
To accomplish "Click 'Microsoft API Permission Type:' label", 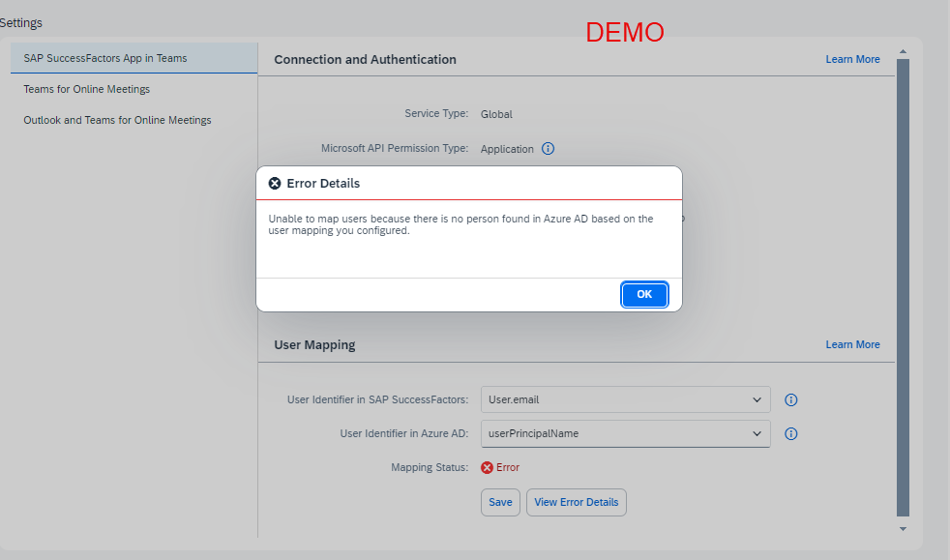I will click(395, 148).
